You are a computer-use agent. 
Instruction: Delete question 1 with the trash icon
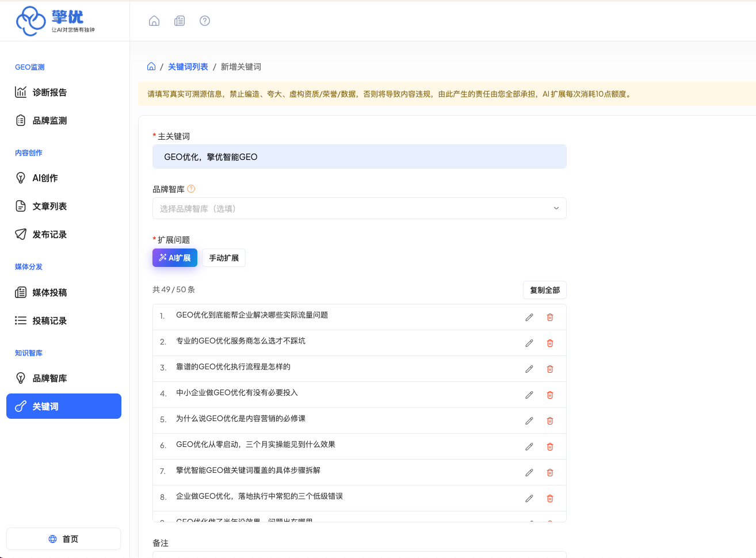click(x=550, y=317)
